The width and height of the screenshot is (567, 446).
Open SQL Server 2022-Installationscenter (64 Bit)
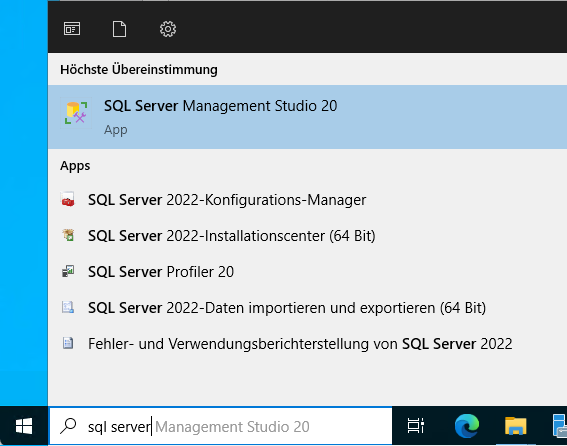307,236
